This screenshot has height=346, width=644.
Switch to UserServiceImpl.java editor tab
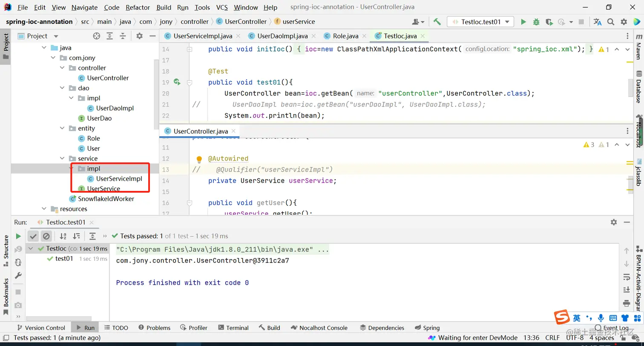tap(202, 36)
